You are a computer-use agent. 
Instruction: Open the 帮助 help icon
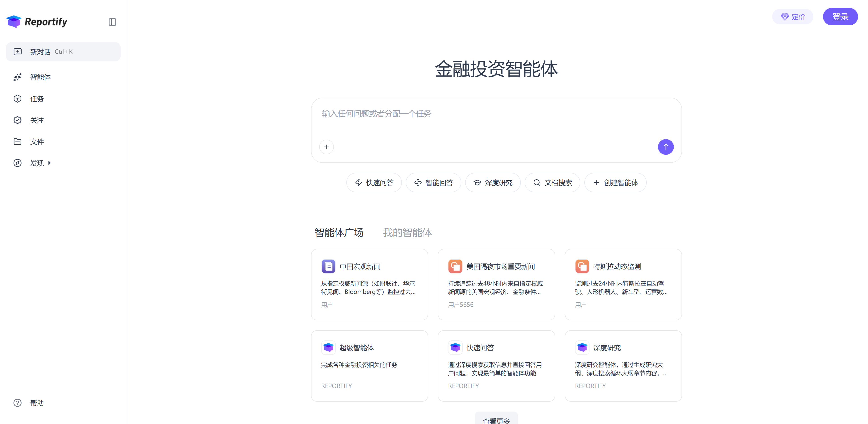pos(18,403)
